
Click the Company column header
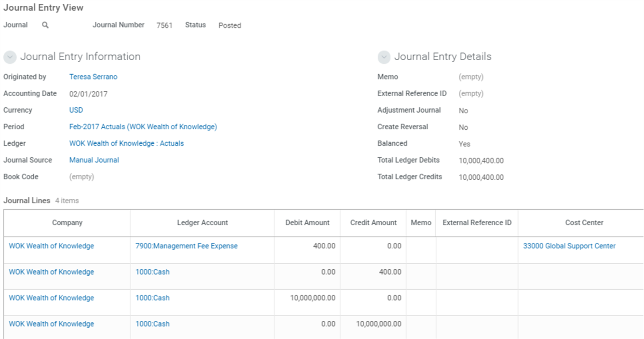[x=67, y=223]
